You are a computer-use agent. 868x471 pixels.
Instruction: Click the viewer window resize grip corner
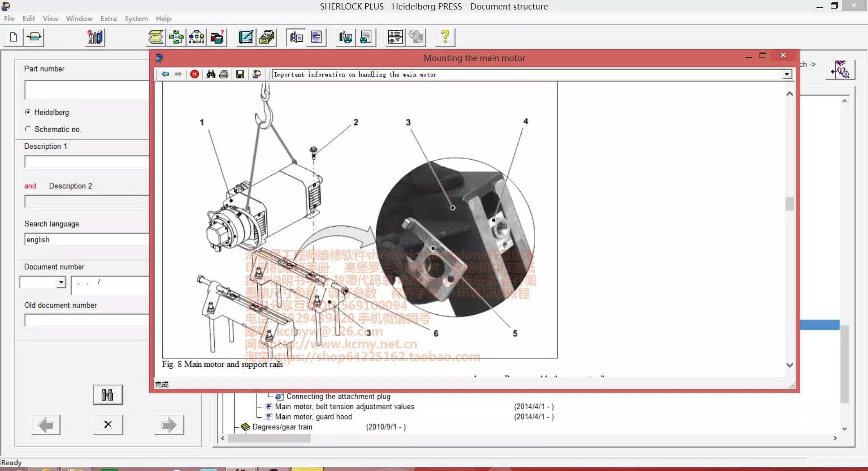pyautogui.click(x=792, y=385)
